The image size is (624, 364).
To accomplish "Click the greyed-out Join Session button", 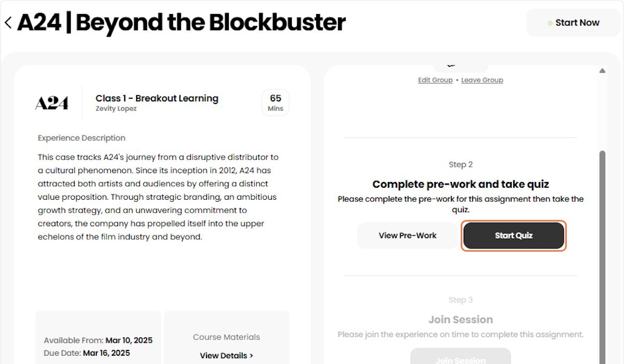I will [461, 357].
